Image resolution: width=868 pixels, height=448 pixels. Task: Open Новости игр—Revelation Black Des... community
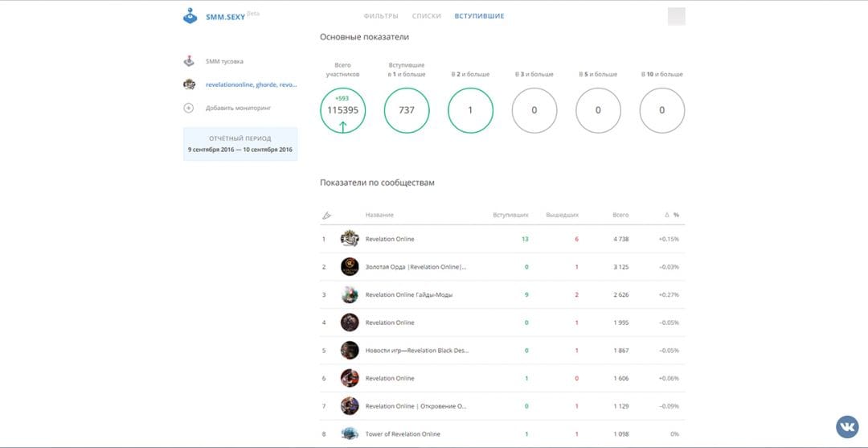click(417, 351)
